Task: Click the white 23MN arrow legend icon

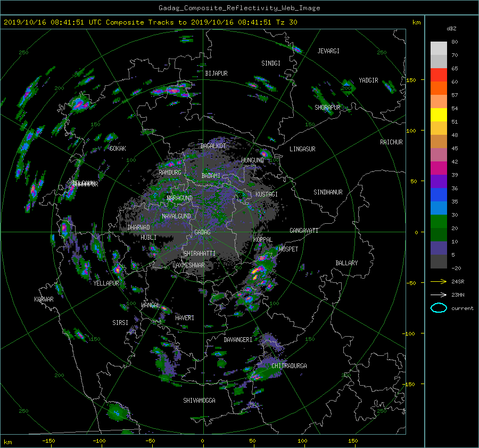Action: 439,295
